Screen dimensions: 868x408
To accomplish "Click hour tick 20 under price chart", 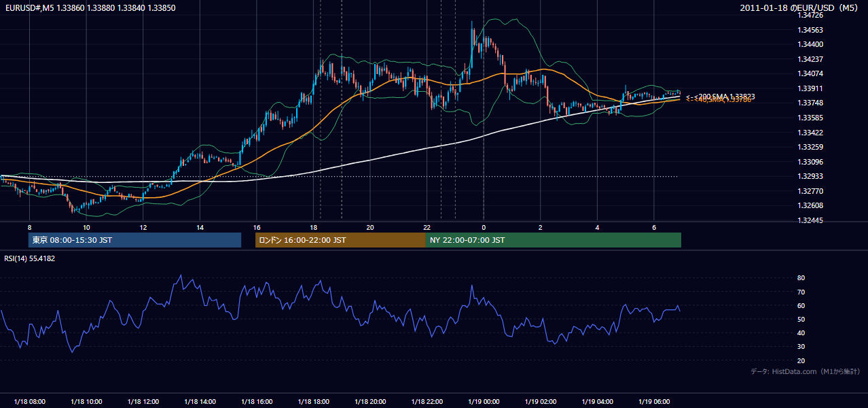I will point(369,226).
